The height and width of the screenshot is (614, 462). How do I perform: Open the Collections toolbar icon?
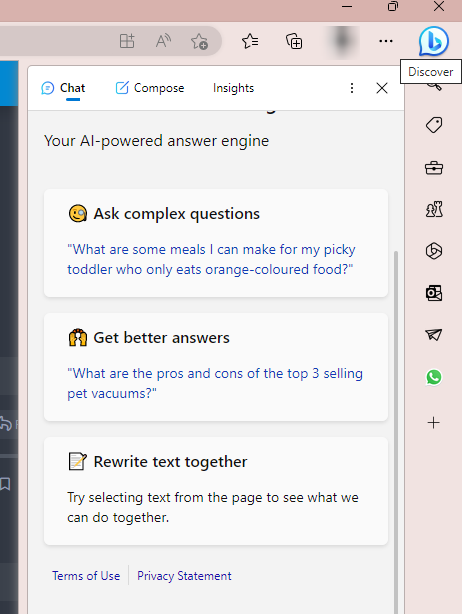[294, 41]
